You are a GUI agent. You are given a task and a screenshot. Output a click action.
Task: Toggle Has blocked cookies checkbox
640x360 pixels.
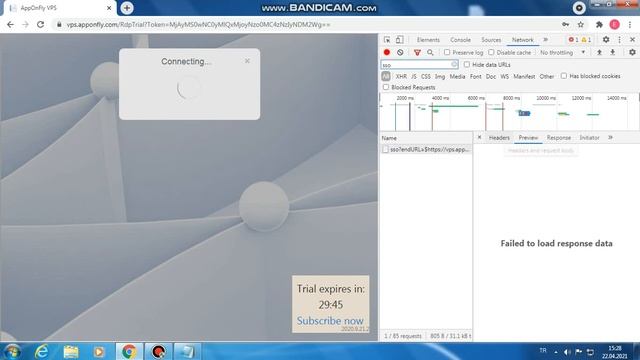click(x=564, y=76)
